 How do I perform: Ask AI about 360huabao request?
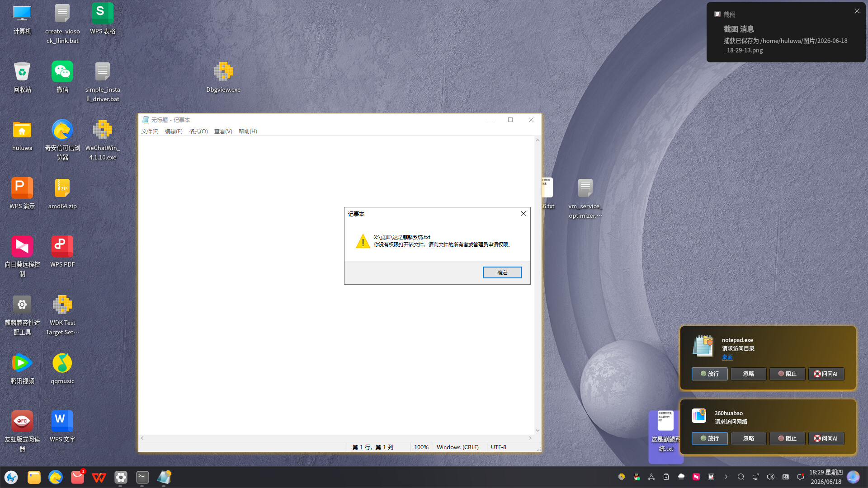(826, 438)
